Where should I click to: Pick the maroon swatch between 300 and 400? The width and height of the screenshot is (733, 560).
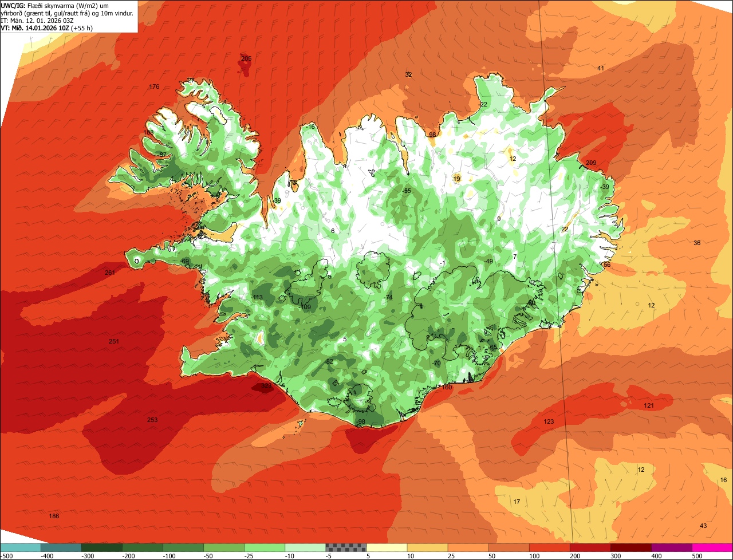(631, 547)
